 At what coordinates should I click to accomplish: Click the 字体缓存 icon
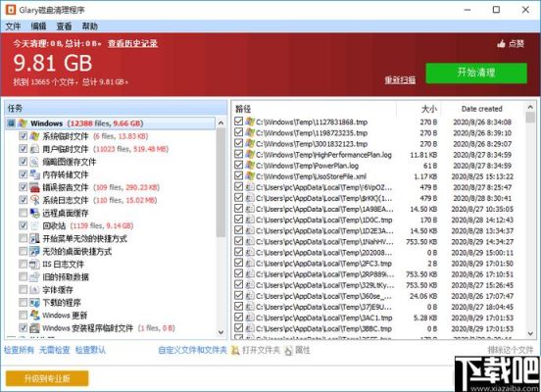pos(34,290)
